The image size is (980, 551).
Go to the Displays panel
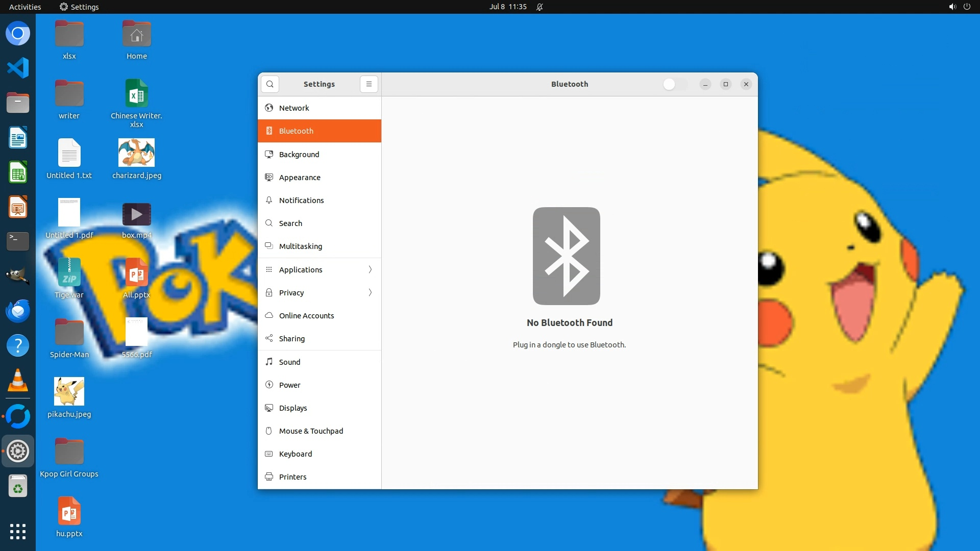point(292,408)
